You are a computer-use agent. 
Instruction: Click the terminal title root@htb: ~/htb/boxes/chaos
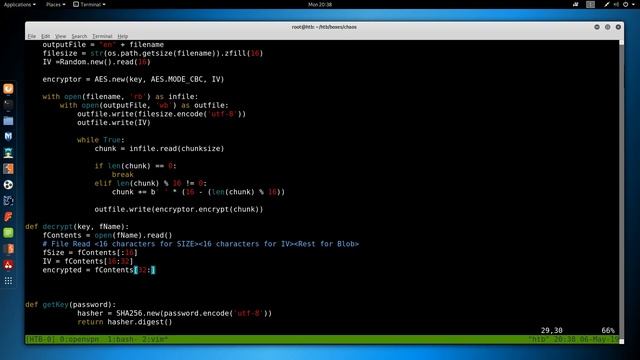point(324,27)
